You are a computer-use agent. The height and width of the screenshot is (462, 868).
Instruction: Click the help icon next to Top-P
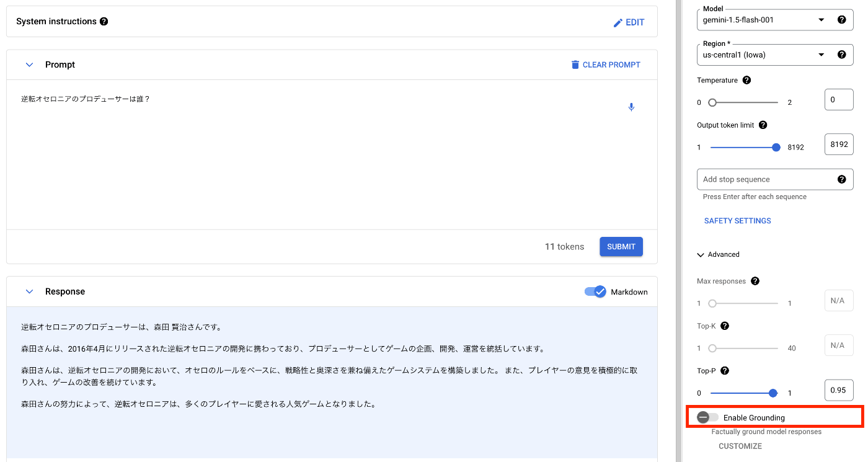coord(724,371)
